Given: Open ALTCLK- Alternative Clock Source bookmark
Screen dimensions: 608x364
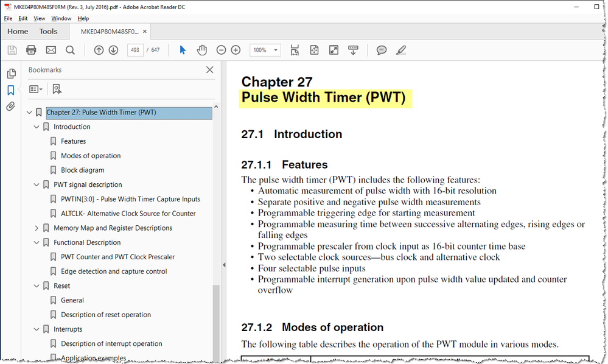Looking at the screenshot, I should 128,214.
